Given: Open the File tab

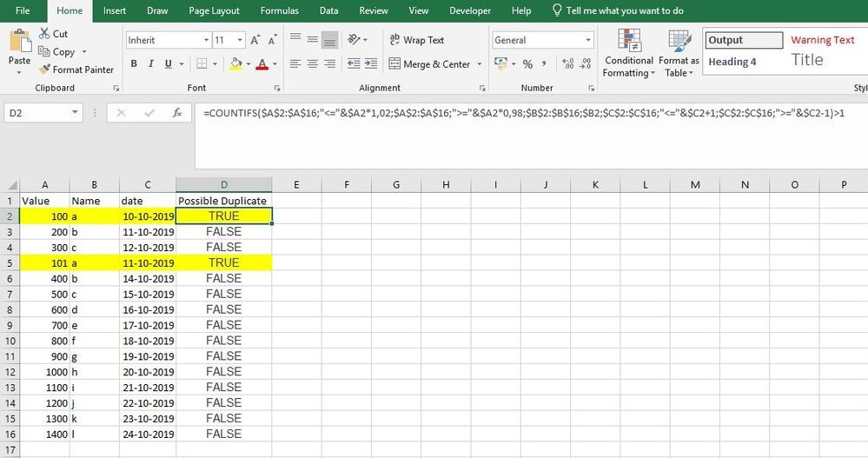Looking at the screenshot, I should point(23,10).
